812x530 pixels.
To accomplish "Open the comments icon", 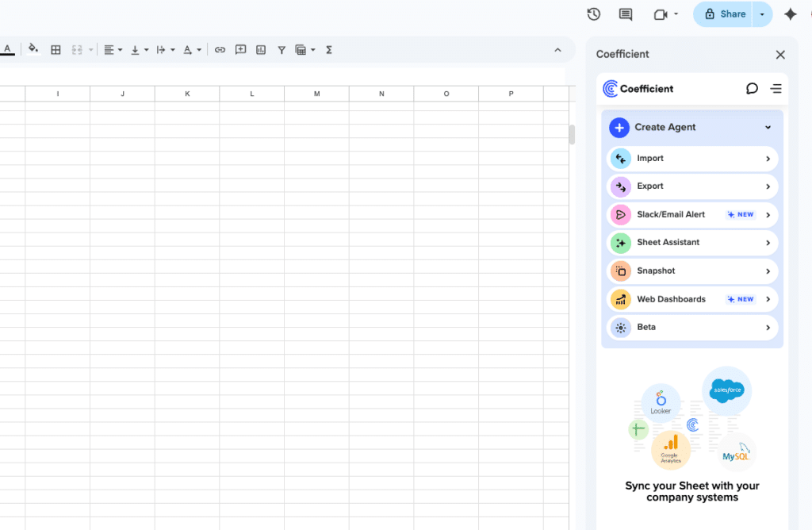I will (626, 14).
